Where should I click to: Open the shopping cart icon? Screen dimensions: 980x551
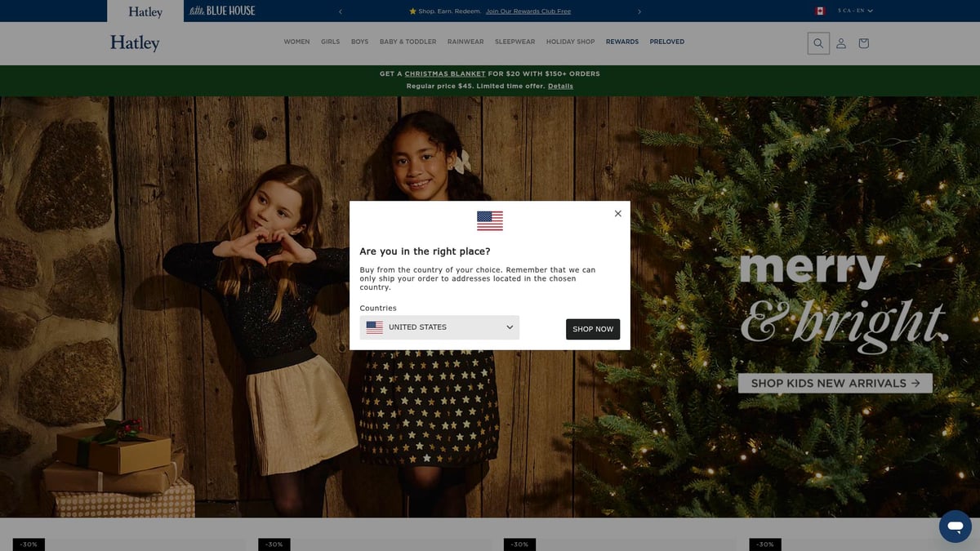[x=863, y=43]
